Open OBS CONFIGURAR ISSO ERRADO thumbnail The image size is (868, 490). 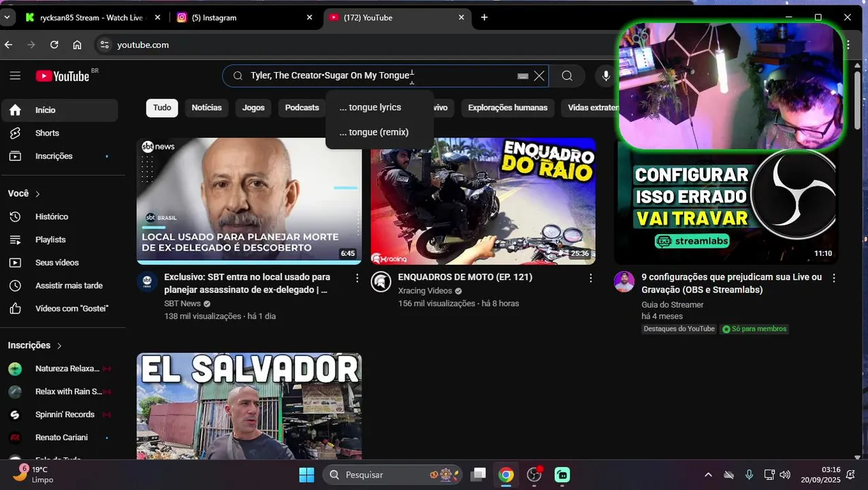point(726,208)
